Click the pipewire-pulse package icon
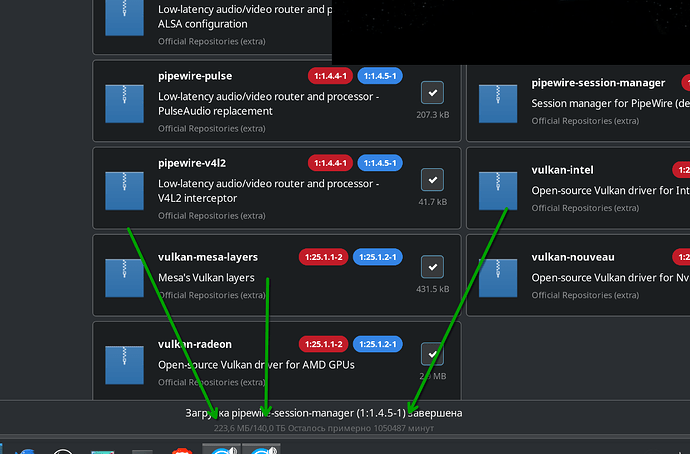The width and height of the screenshot is (690, 454). (125, 103)
